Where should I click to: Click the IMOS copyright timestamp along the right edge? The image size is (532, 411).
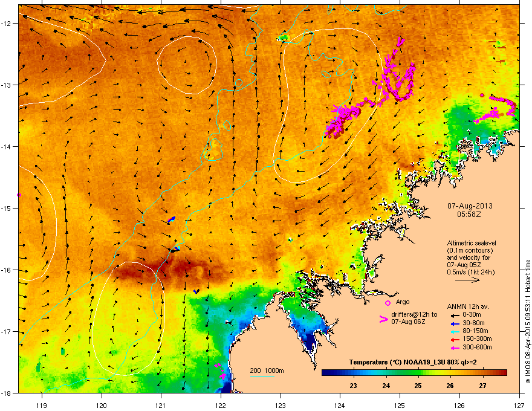528,322
